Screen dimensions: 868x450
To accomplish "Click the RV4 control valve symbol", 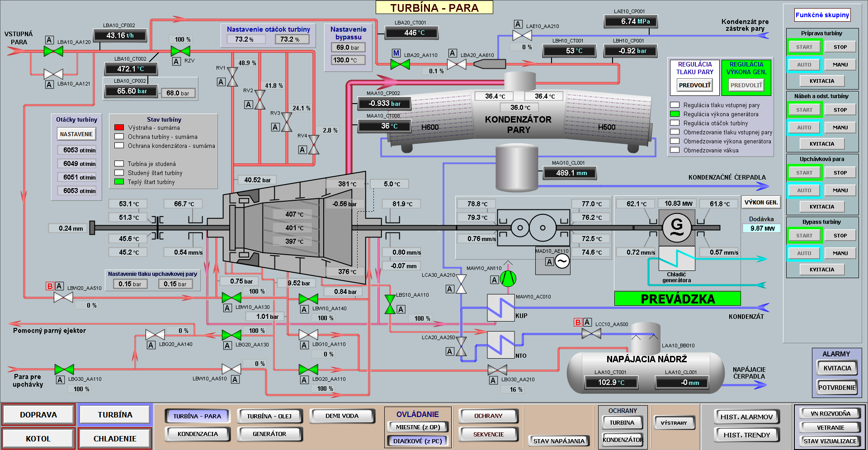I will 314,145.
